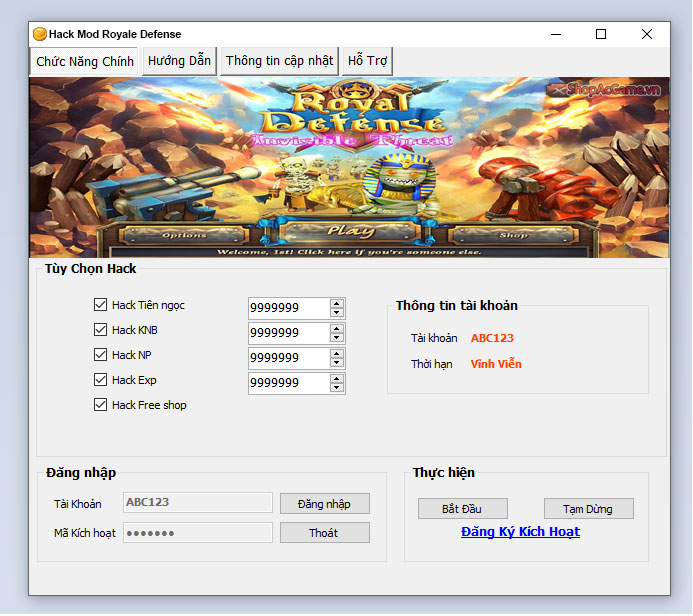Increase the Hack Exp value with up arrow
693x616 pixels.
pos(337,379)
